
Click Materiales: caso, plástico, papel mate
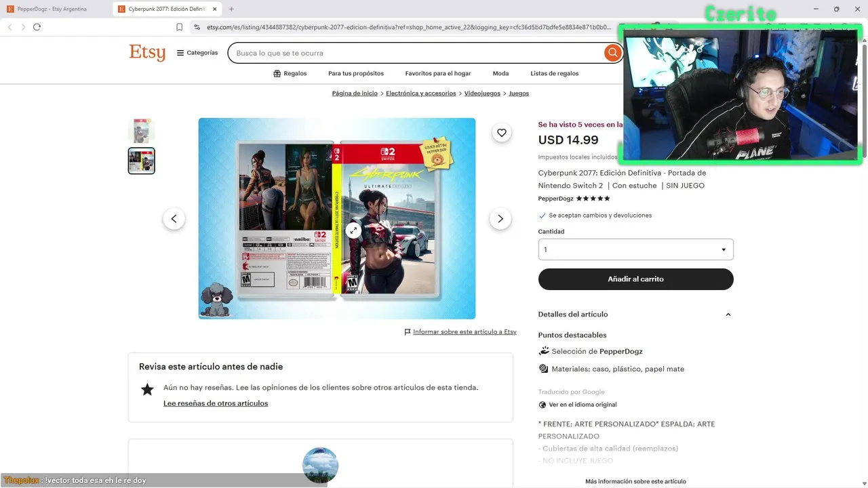(618, 369)
